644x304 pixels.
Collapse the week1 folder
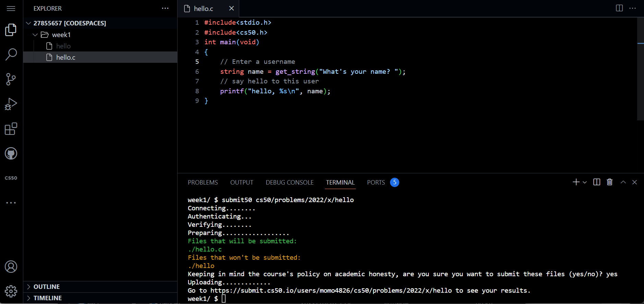(35, 35)
